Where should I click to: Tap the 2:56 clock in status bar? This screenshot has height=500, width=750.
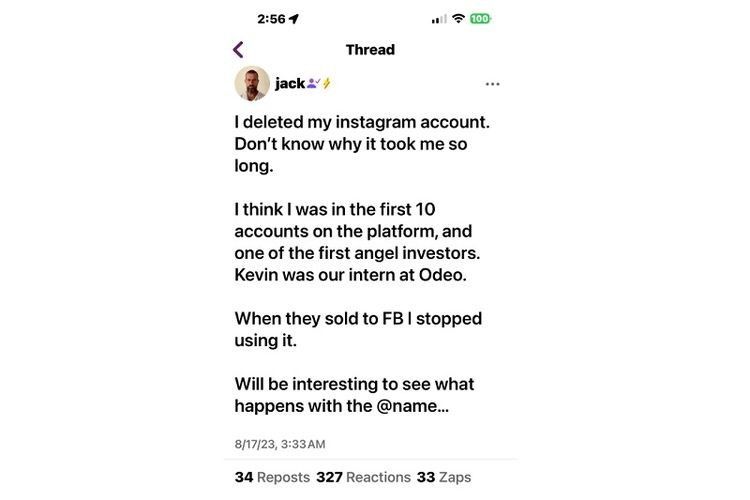[x=271, y=18]
